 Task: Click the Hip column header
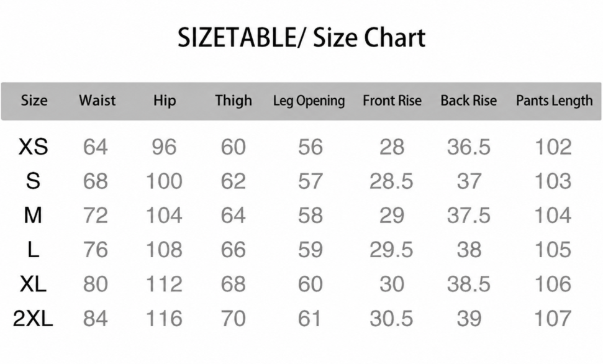pos(165,101)
